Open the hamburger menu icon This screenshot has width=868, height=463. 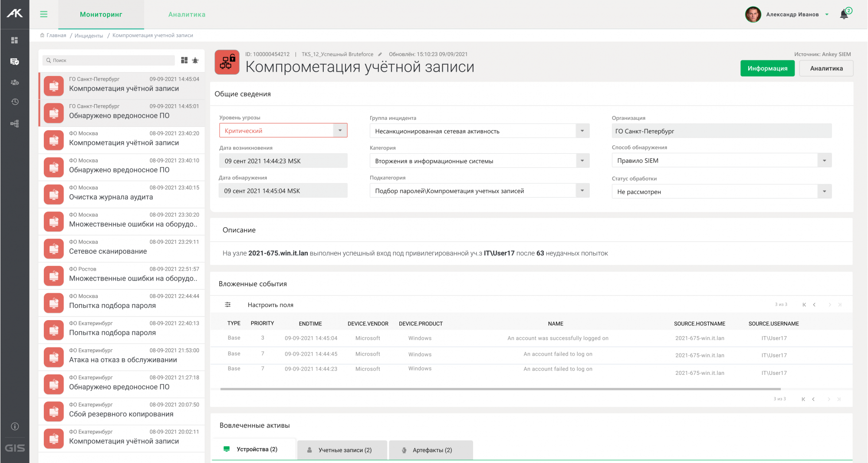coord(44,14)
